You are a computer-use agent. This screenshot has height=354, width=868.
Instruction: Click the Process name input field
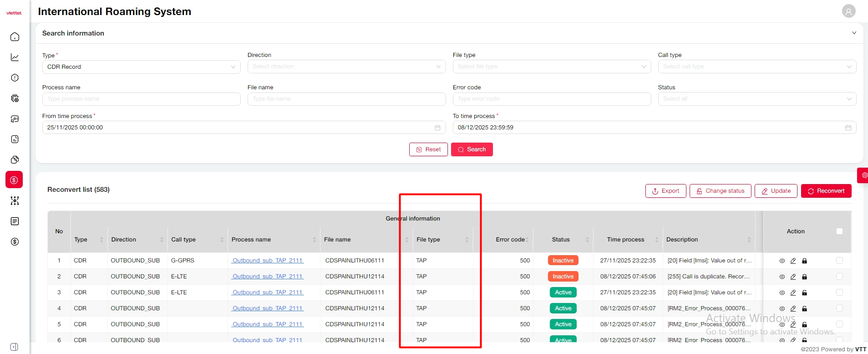pyautogui.click(x=141, y=99)
